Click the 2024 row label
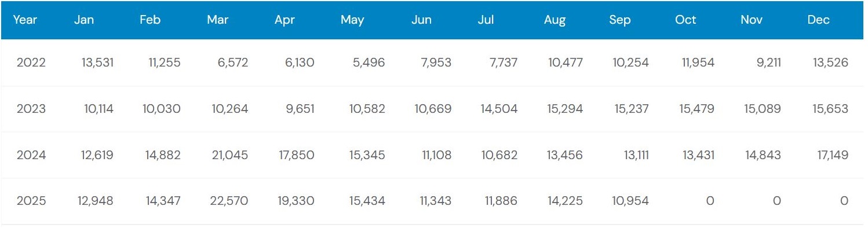Screen dimensions: 868x228 pyautogui.click(x=31, y=155)
